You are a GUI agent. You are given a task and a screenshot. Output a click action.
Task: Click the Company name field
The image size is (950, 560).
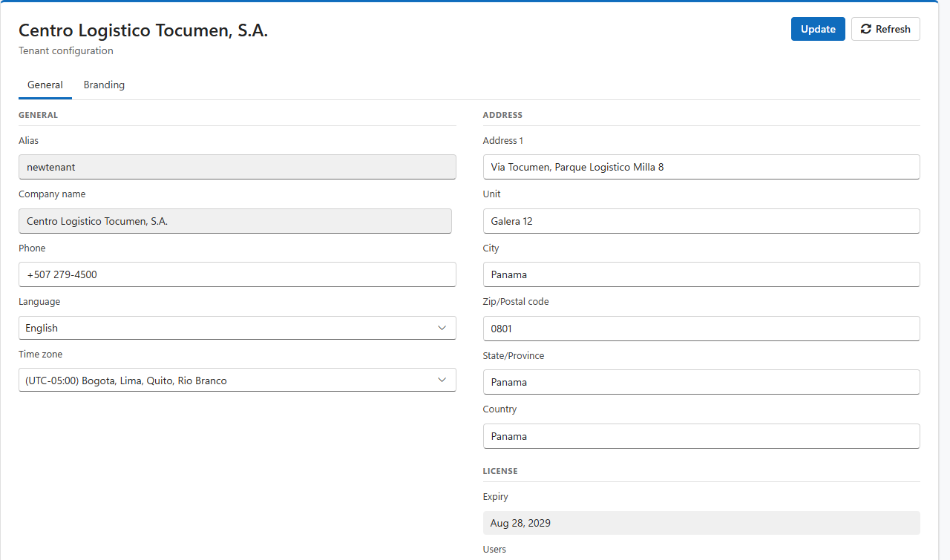coord(235,221)
